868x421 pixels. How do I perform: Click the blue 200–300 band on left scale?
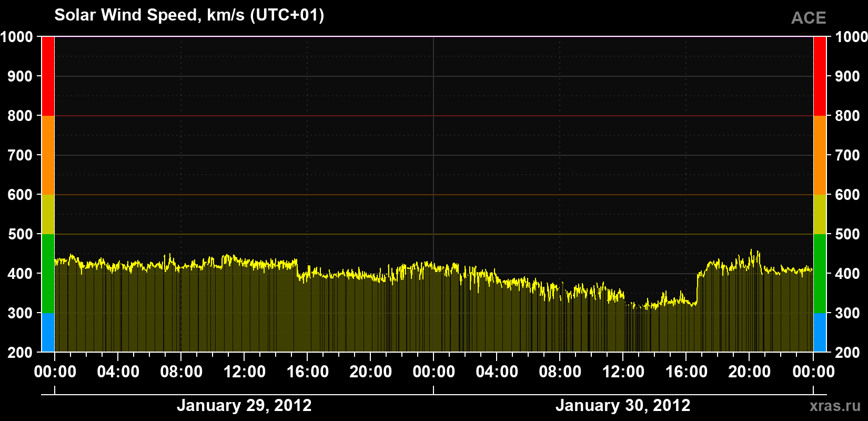(48, 333)
